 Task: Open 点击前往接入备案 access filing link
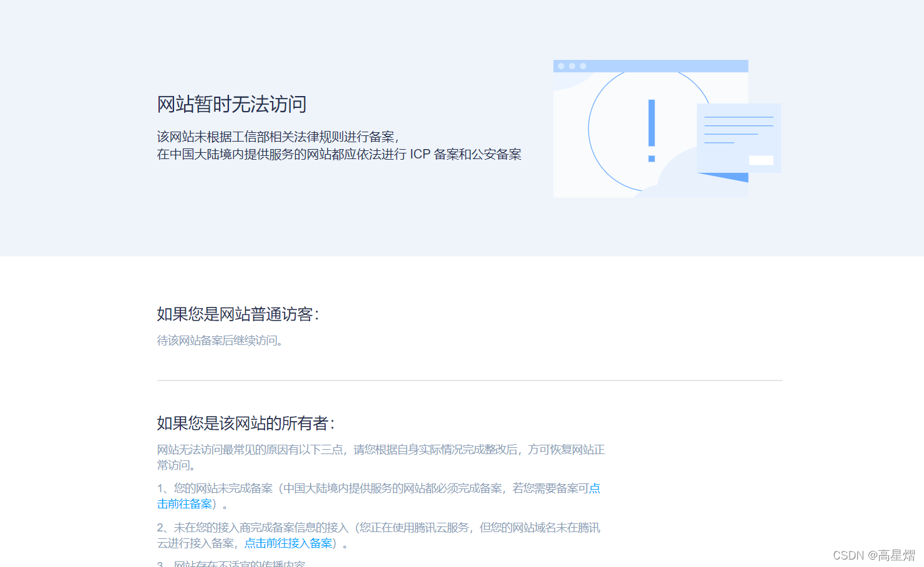click(x=288, y=543)
